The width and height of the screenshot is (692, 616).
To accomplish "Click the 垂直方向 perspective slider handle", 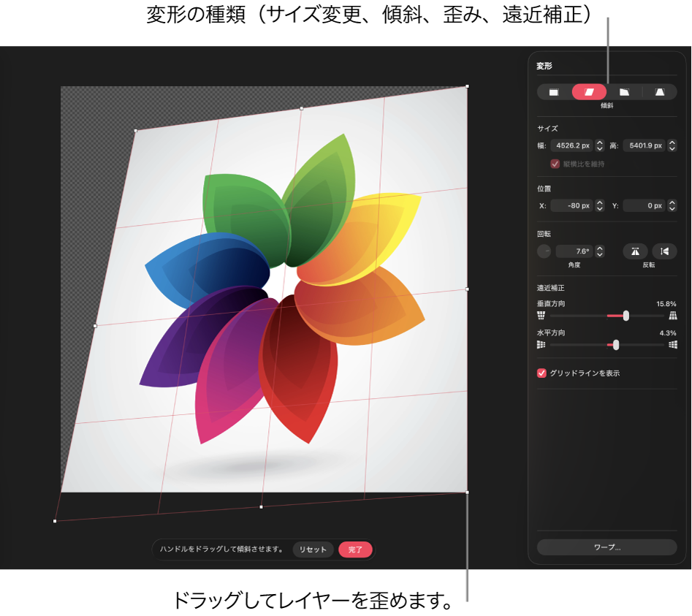I will click(x=626, y=316).
